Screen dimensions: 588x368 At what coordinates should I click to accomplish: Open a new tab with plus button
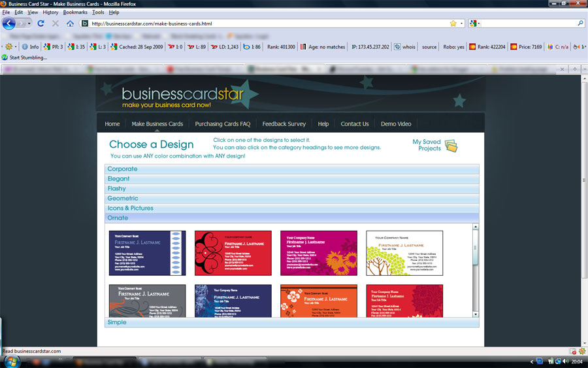[575, 69]
